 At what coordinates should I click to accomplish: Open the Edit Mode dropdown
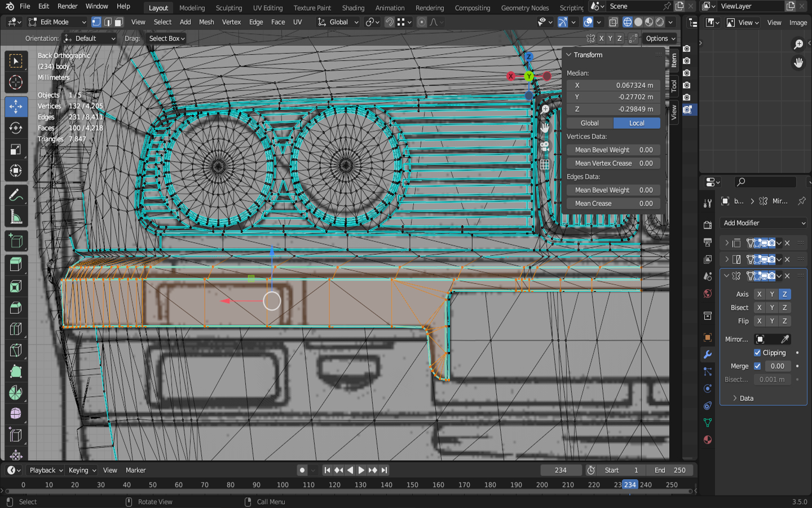click(x=58, y=22)
